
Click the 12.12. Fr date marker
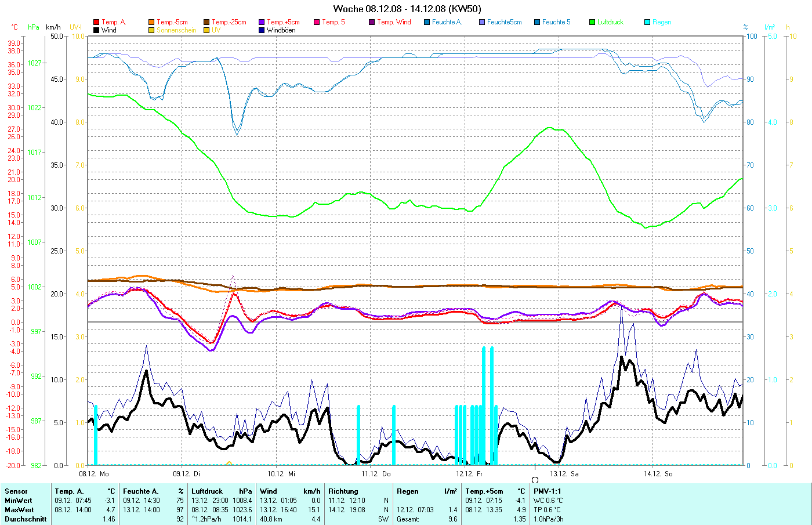click(x=469, y=474)
